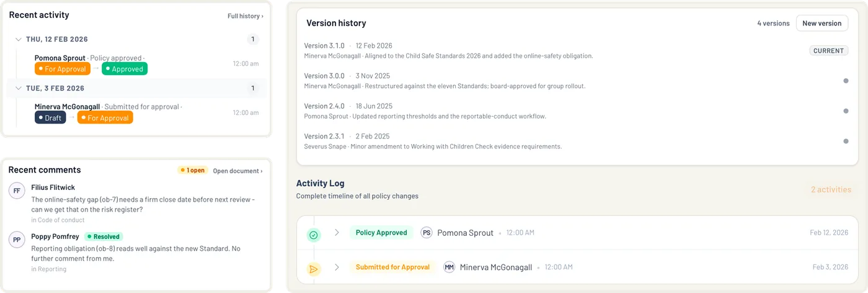Open Version 2.4.0 dated 18 Jun 2025

(575, 111)
